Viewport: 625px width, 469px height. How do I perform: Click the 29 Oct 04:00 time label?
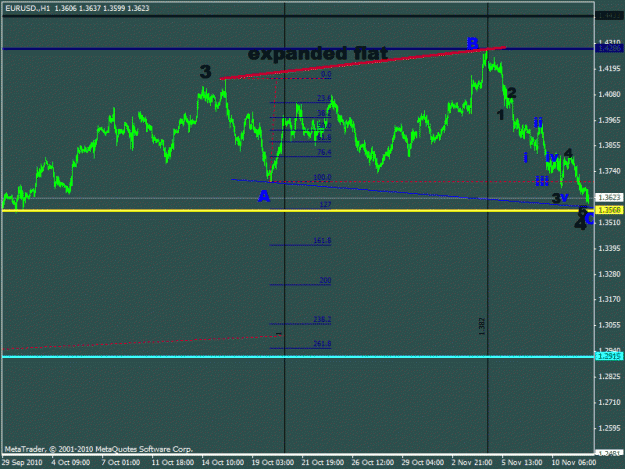423,462
